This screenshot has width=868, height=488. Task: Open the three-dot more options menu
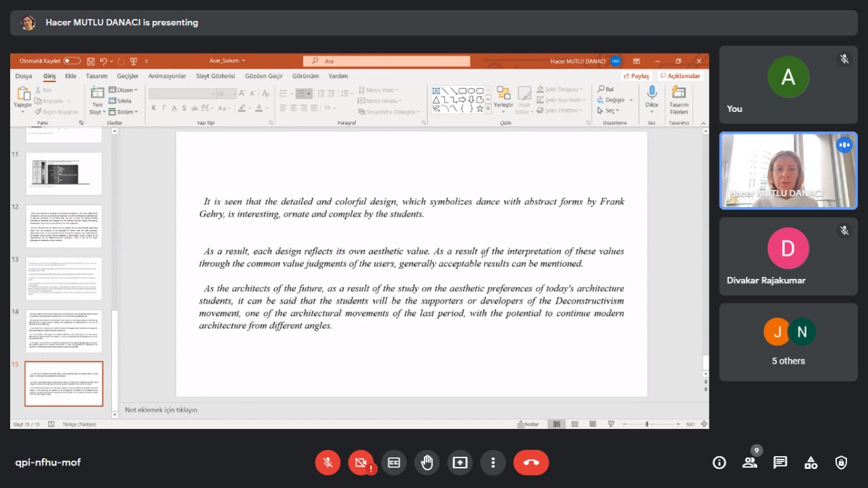point(493,462)
